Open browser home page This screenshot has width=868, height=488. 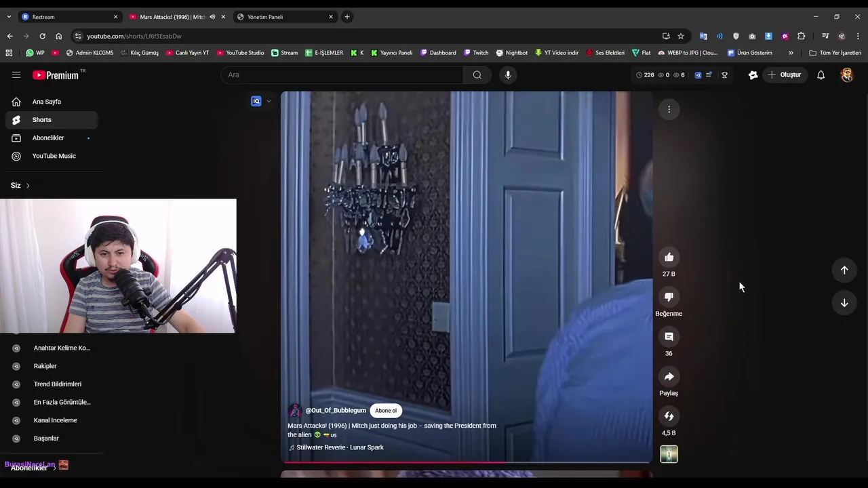58,36
